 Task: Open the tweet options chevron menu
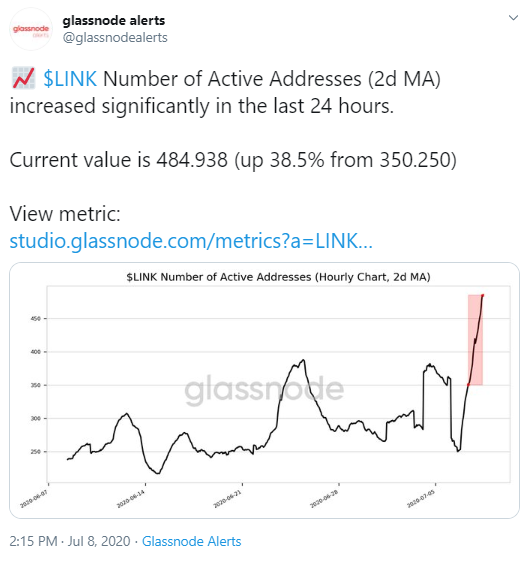(x=513, y=18)
